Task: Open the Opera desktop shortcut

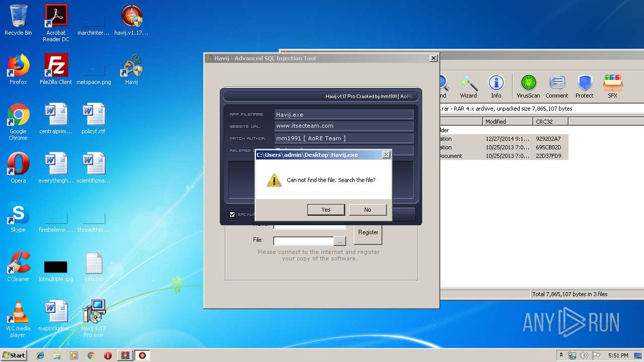Action: point(18,168)
